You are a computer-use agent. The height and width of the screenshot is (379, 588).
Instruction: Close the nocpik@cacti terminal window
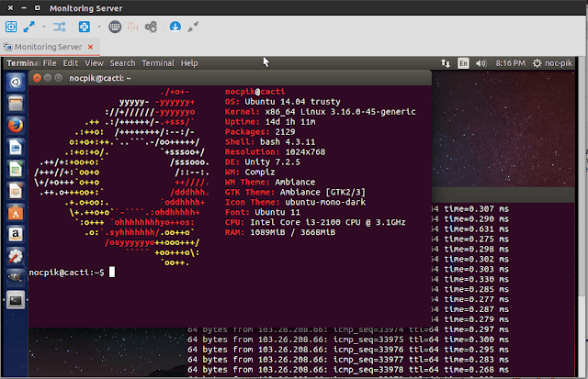coord(37,78)
